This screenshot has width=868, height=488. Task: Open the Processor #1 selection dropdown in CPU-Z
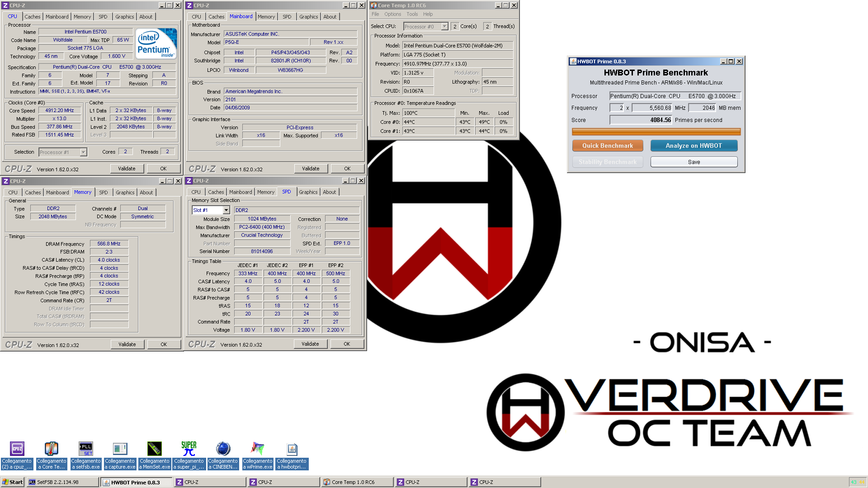coord(83,152)
